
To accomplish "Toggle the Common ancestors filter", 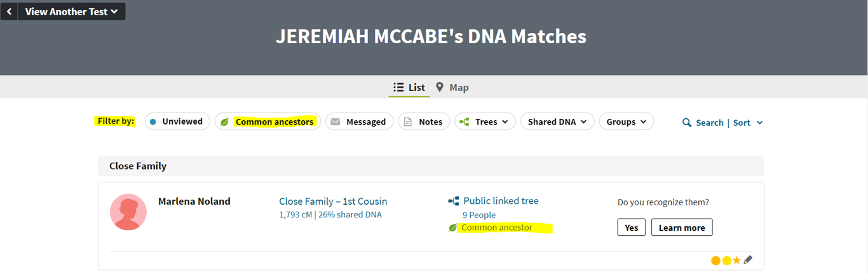I will point(268,121).
